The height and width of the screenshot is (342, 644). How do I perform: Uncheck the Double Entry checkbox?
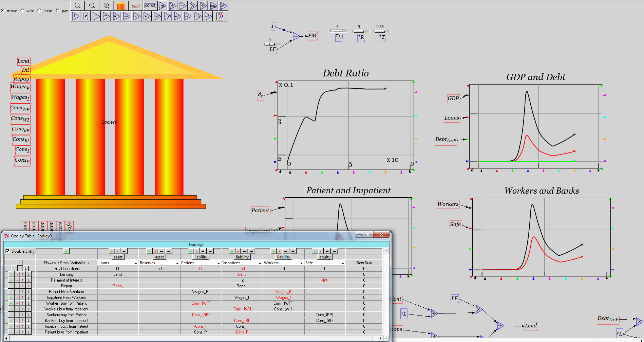tap(7, 251)
